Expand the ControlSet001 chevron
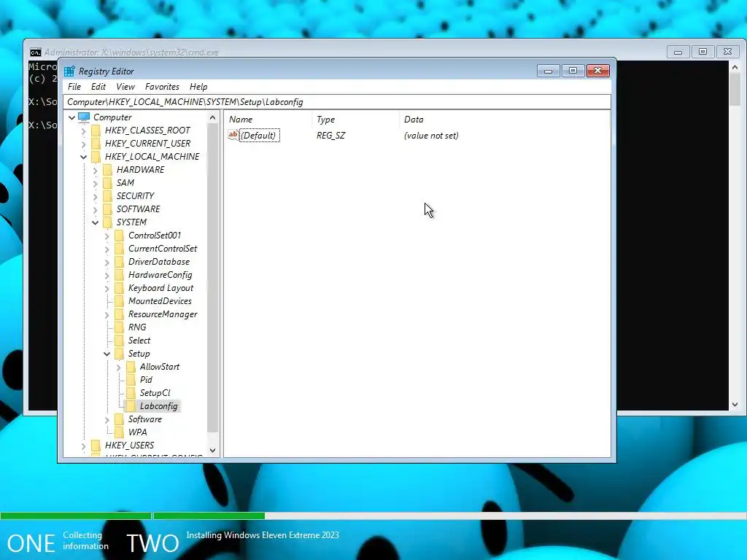The width and height of the screenshot is (747, 560). coord(107,236)
